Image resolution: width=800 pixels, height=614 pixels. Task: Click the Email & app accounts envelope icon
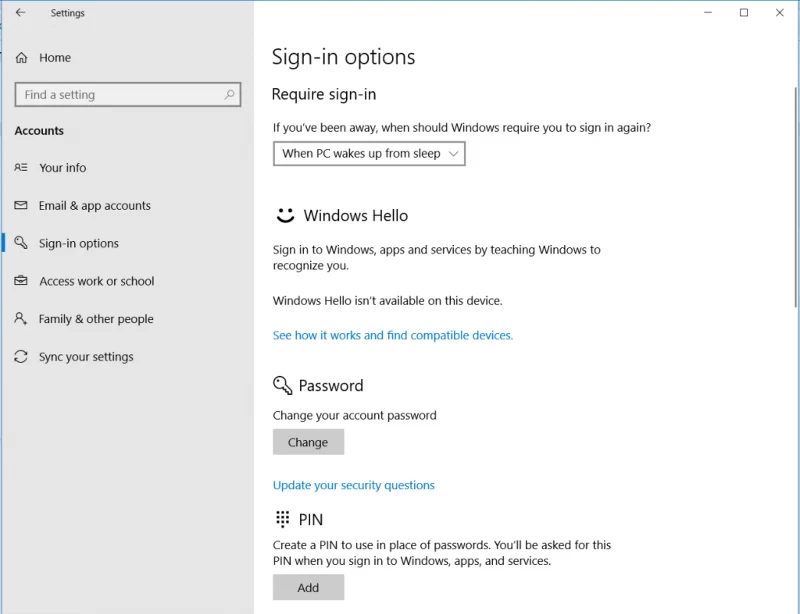click(x=22, y=206)
